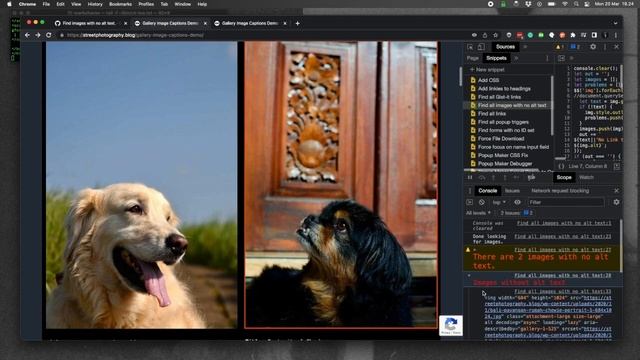The height and width of the screenshot is (360, 640).
Task: Click the black dog gallery image
Action: click(x=341, y=185)
